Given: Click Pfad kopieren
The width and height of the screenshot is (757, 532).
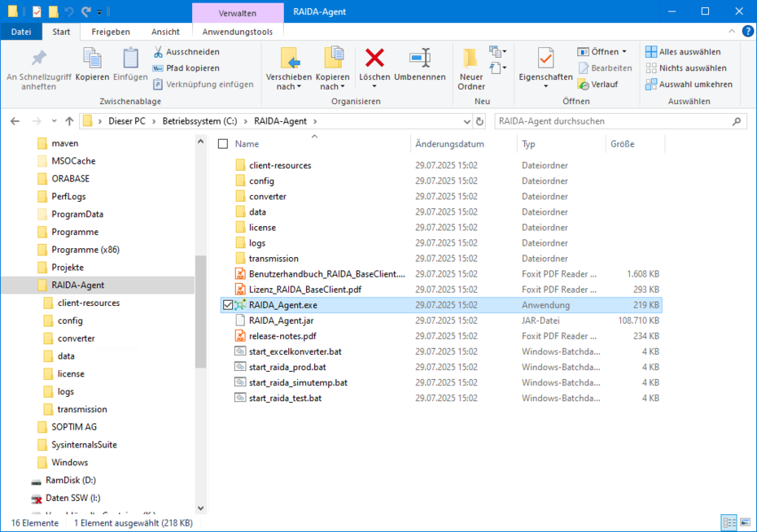Looking at the screenshot, I should [x=186, y=68].
